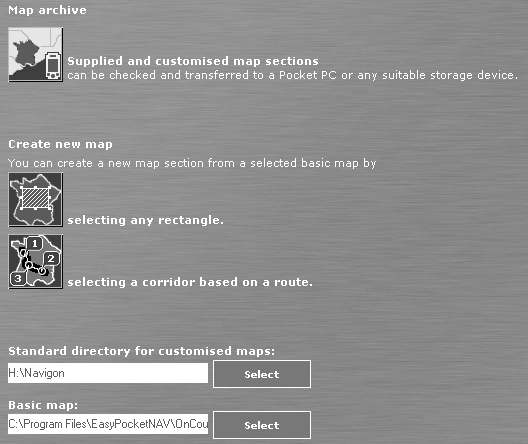
Task: Select button for standard directory
Action: pos(262,374)
